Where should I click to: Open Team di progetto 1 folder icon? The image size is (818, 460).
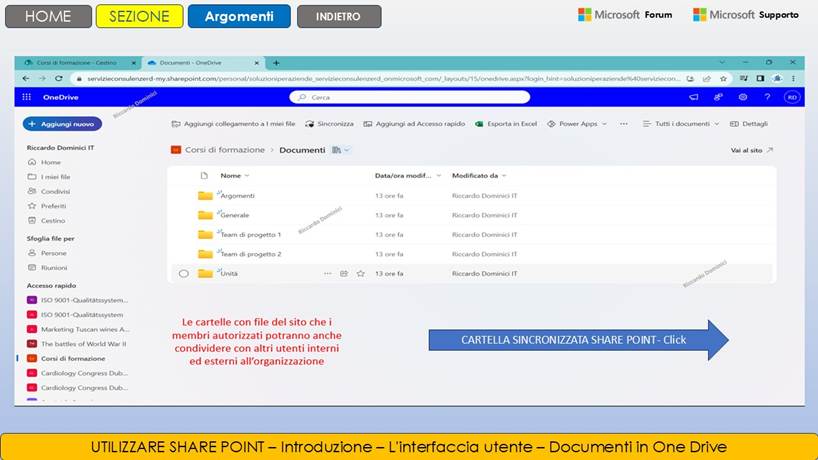click(x=205, y=235)
